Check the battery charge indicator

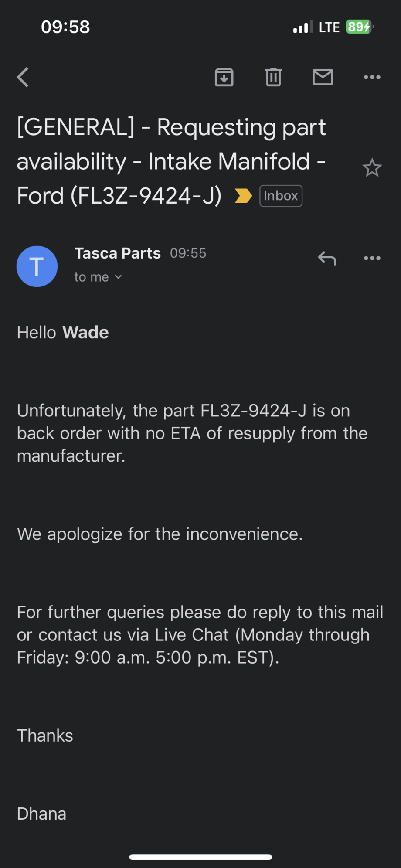point(358,27)
